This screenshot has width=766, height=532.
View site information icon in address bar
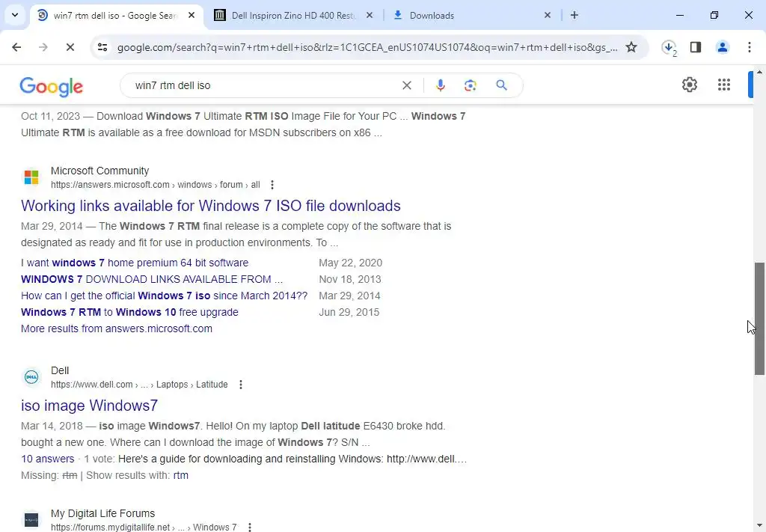point(102,47)
